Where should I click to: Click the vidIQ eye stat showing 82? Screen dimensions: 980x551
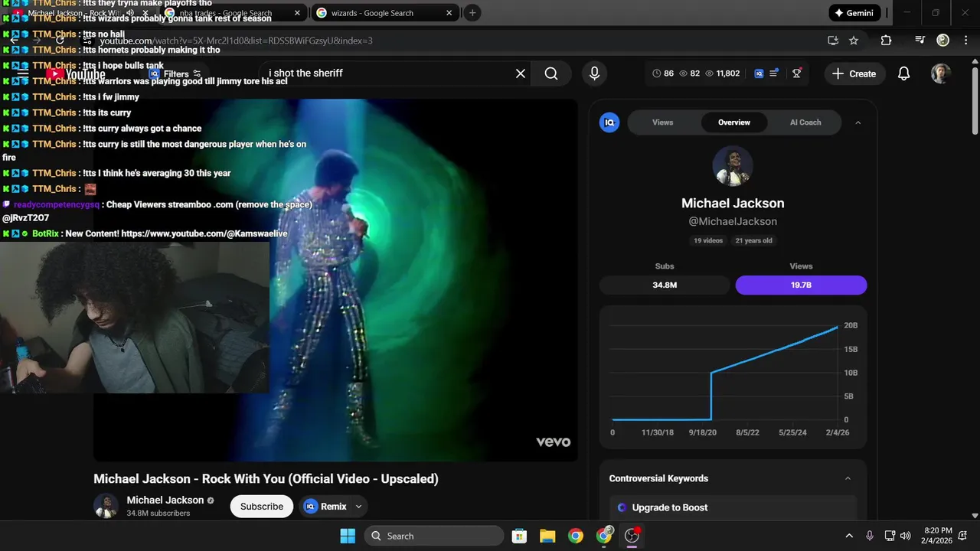click(689, 73)
